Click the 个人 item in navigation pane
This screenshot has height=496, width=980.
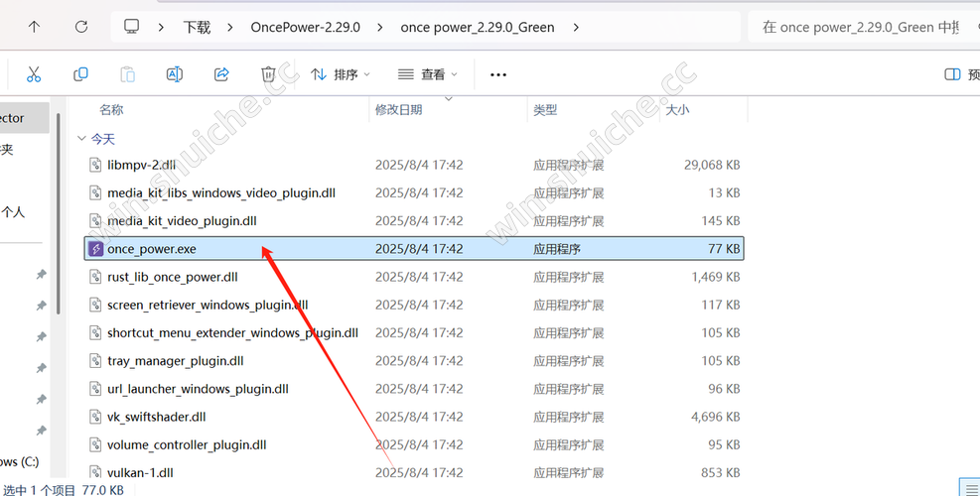click(x=13, y=212)
